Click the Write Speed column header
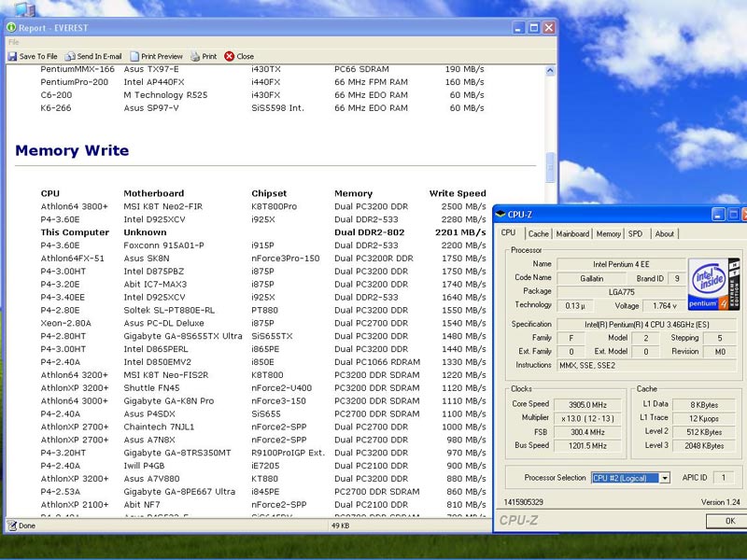The height and width of the screenshot is (560, 747). pyautogui.click(x=458, y=193)
